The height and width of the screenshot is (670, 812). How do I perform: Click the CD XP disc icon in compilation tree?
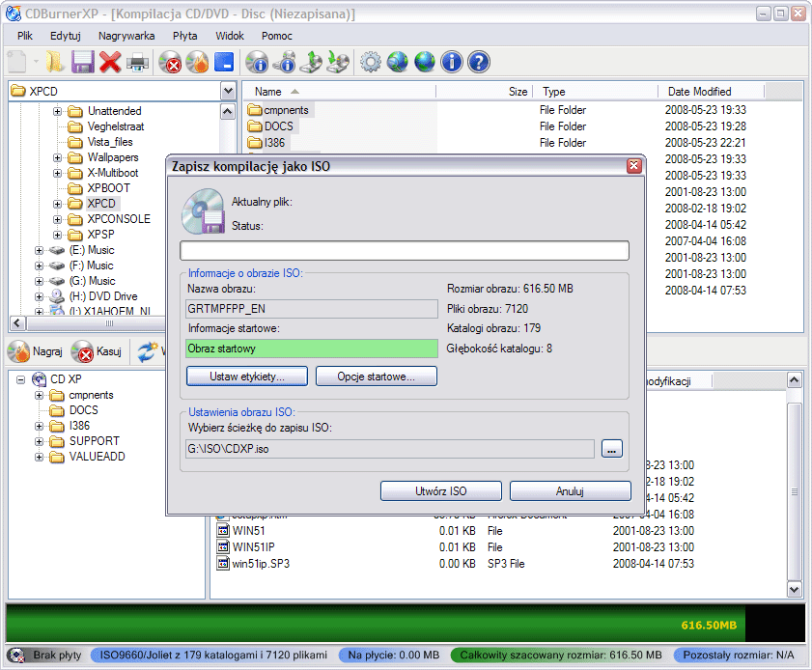[x=40, y=379]
